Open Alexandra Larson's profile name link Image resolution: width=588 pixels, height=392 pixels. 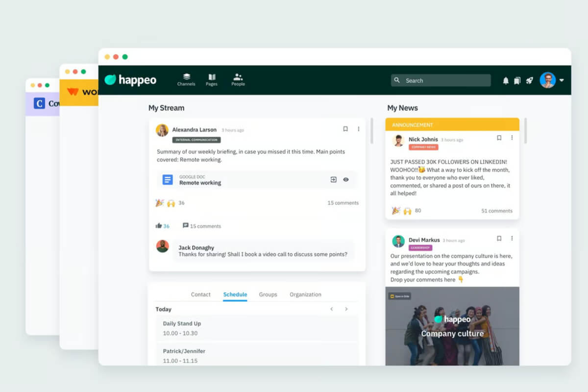[194, 130]
